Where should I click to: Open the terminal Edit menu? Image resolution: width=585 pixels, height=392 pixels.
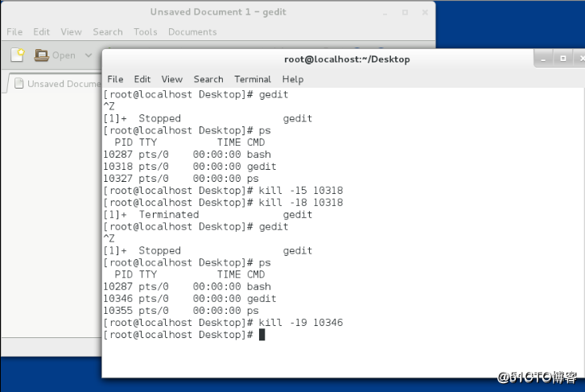click(x=142, y=79)
